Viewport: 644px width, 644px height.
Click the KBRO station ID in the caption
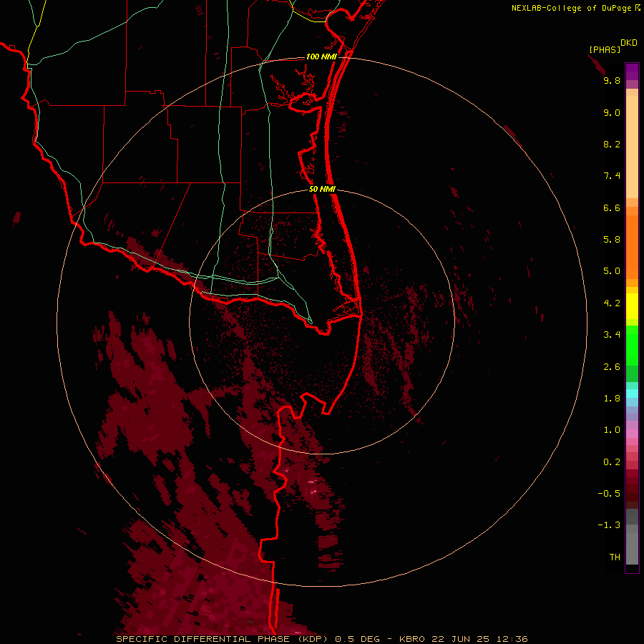tap(411, 639)
